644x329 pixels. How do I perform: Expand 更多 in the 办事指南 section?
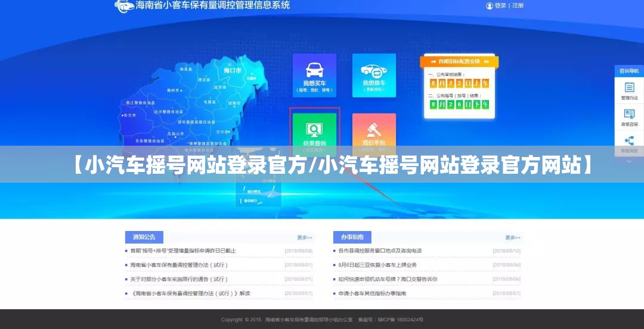(513, 238)
